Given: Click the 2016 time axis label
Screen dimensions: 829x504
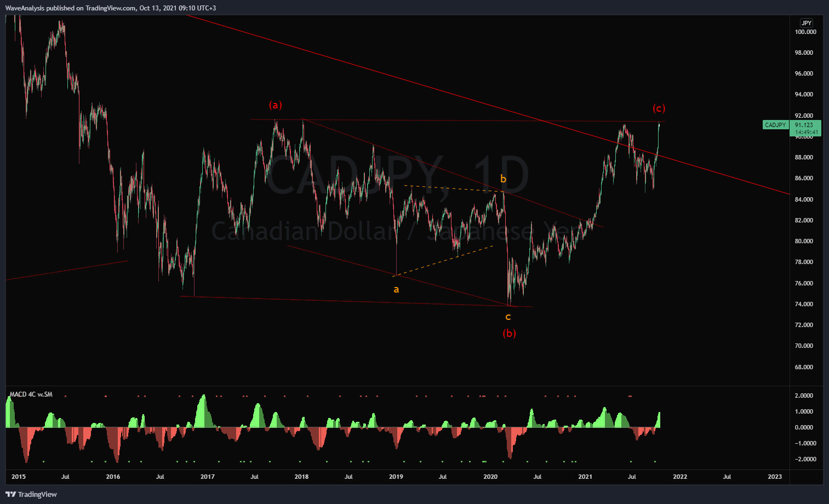Looking at the screenshot, I should (x=113, y=477).
